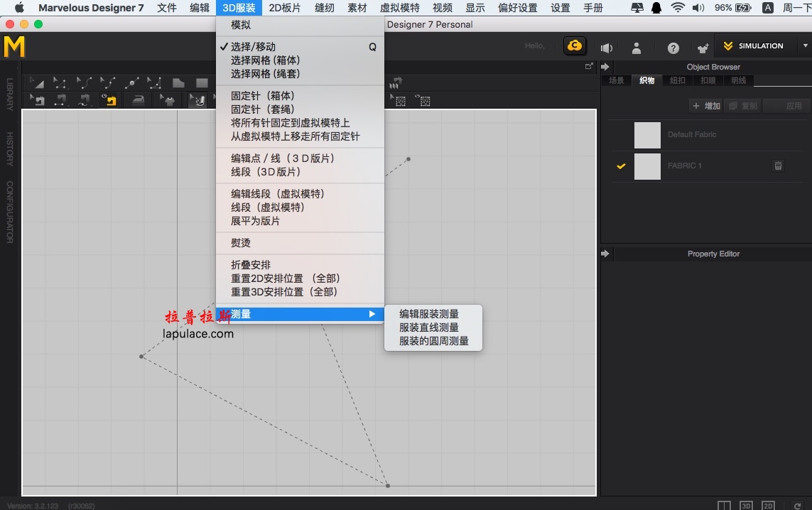
Task: Select the Edit Curve Point tool
Action: pyautogui.click(x=108, y=83)
